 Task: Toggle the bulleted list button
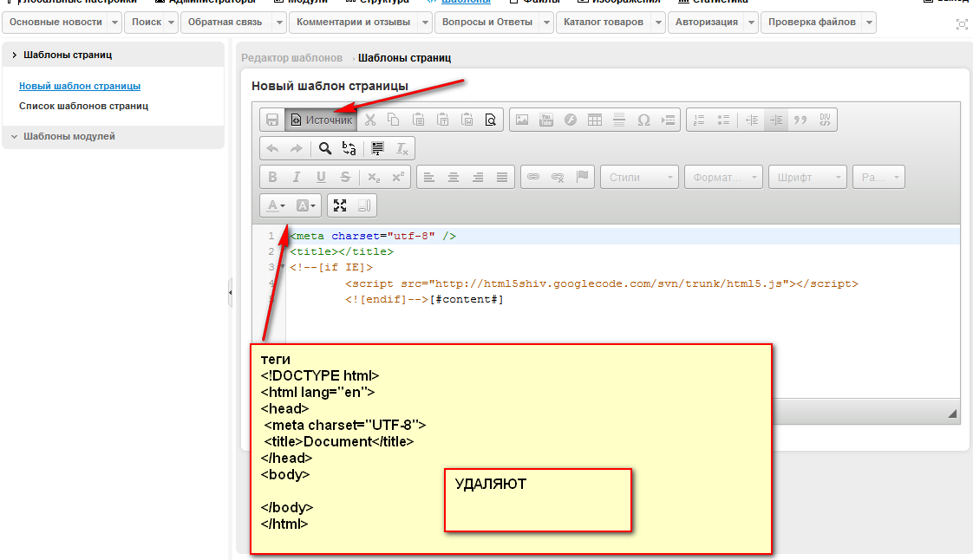723,120
